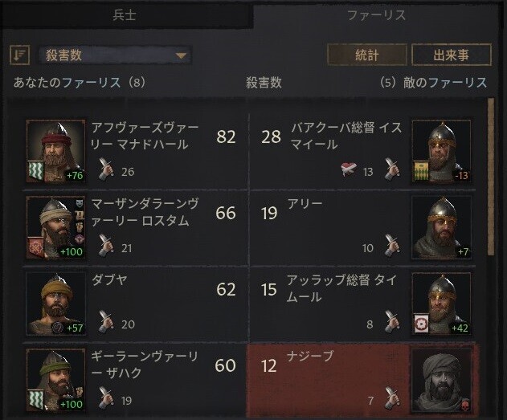This screenshot has height=420, width=507.
Task: Click the sword icon under ロスタム
Action: 106,246
